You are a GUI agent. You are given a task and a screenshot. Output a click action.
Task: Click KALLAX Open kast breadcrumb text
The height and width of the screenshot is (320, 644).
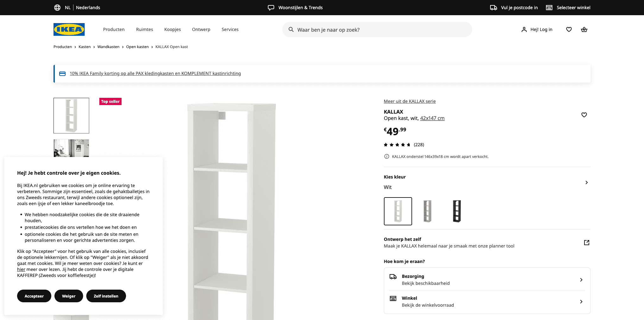coord(172,47)
